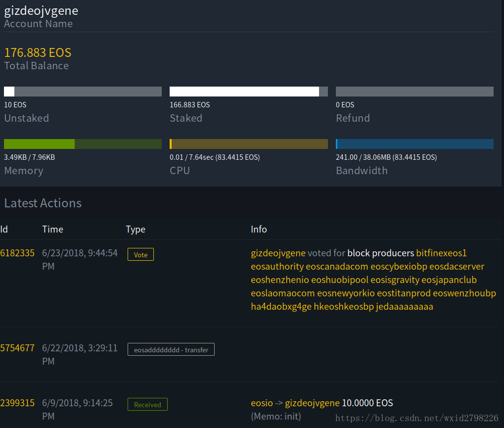Open action ID 2399315
504x428 pixels.
[17, 403]
